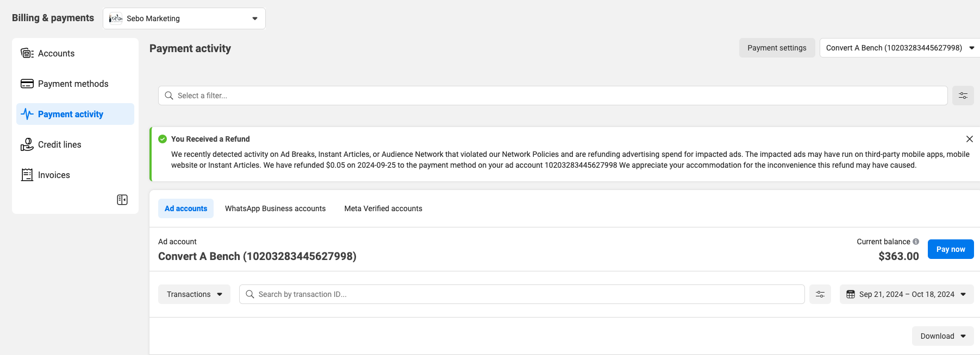Open filter options beside Select a filter
980x355 pixels.
point(963,96)
